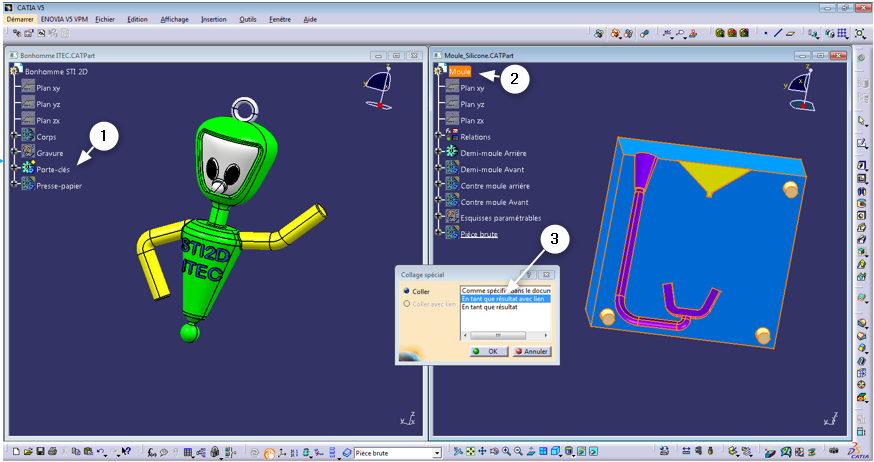Click the Design Table icon
The width and height of the screenshot is (874, 462).
(x=188, y=453)
